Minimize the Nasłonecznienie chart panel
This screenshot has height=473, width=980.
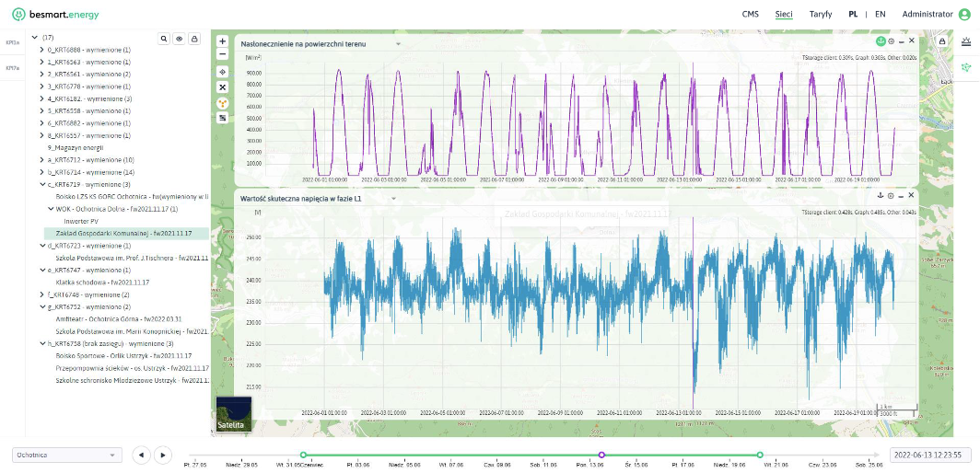pyautogui.click(x=901, y=41)
